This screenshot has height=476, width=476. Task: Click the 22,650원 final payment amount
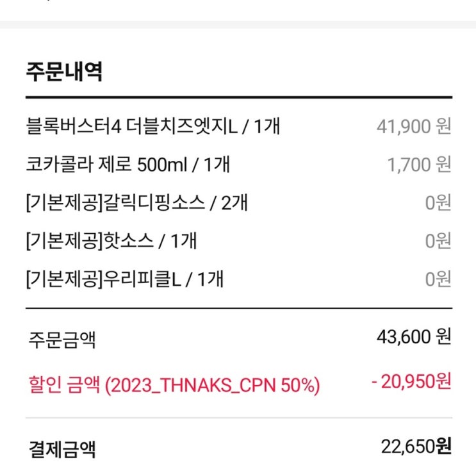414,446
